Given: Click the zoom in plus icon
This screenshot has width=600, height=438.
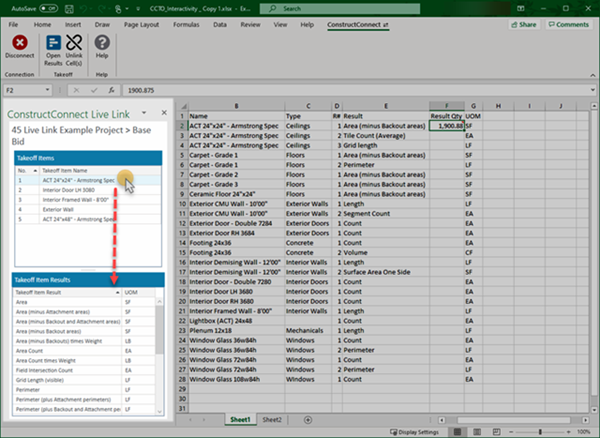Looking at the screenshot, I should 569,432.
